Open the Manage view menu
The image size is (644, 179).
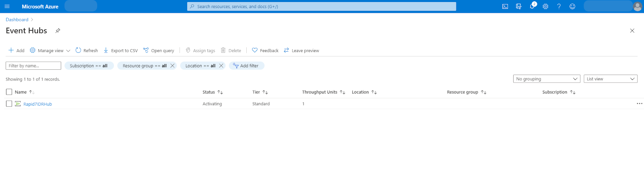(x=50, y=50)
